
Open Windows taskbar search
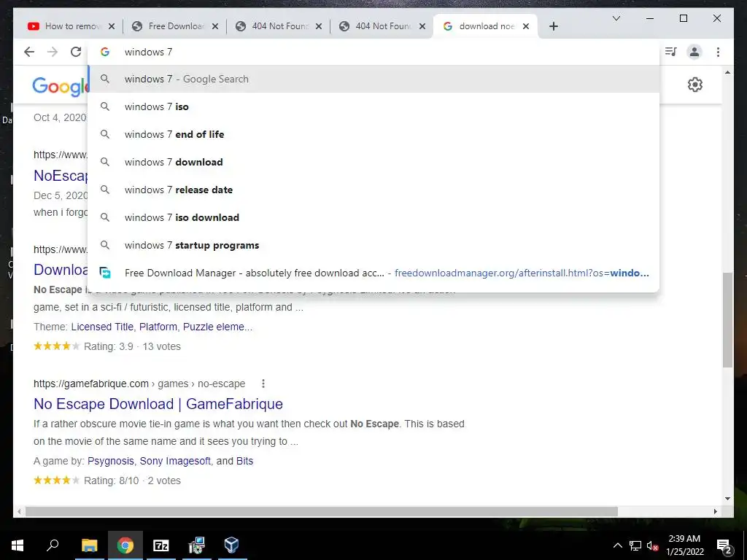[53, 545]
